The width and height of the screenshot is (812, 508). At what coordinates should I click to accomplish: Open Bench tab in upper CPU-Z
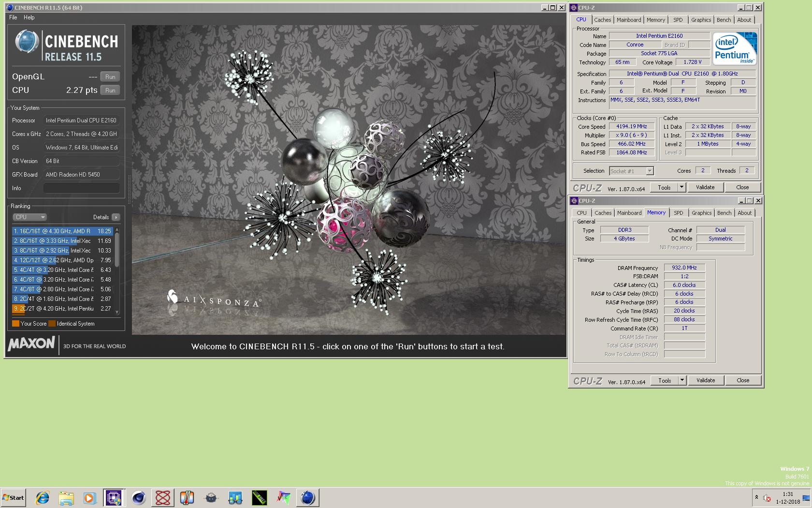click(724, 20)
